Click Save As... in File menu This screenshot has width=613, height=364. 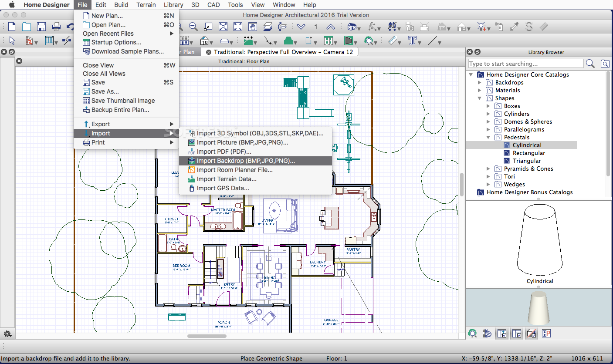126,91
